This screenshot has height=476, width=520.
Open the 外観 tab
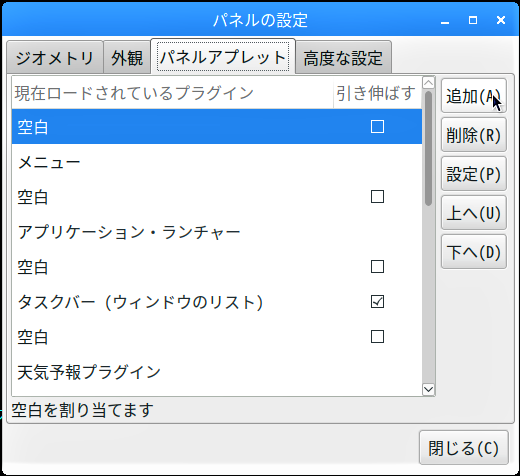[x=127, y=57]
